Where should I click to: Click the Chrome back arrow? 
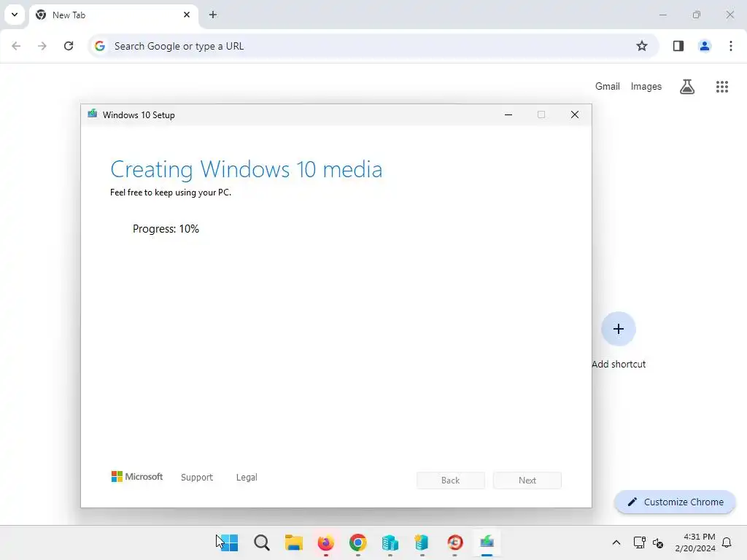(16, 46)
